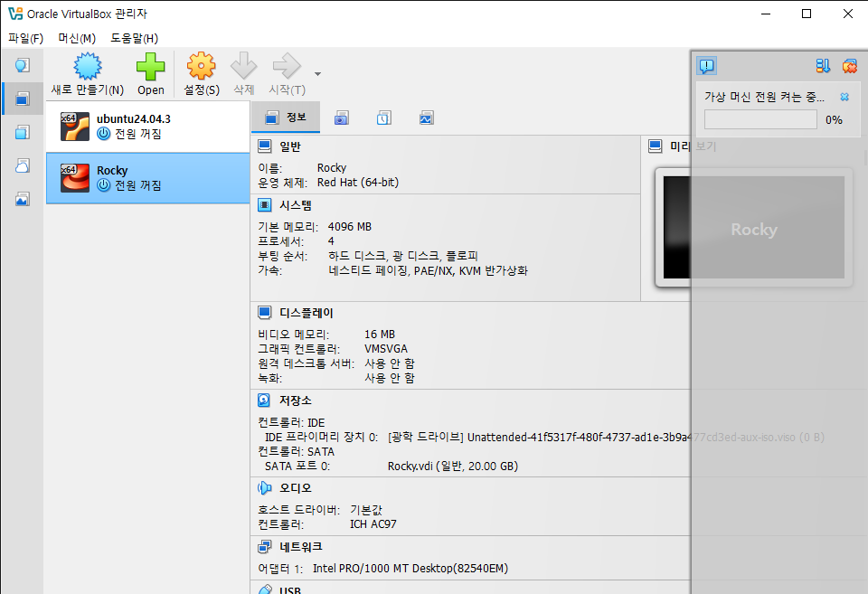Click the Oracle VirtualBox title bar logo
The image size is (868, 594).
click(x=15, y=14)
